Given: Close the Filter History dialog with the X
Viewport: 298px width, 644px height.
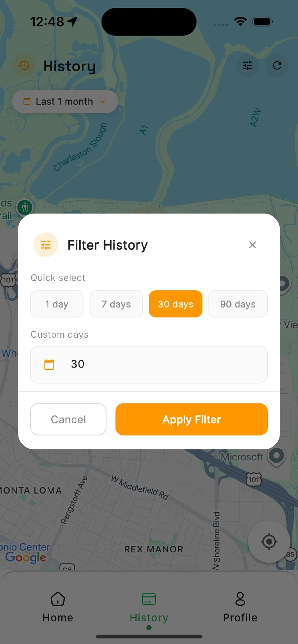Looking at the screenshot, I should pos(252,245).
